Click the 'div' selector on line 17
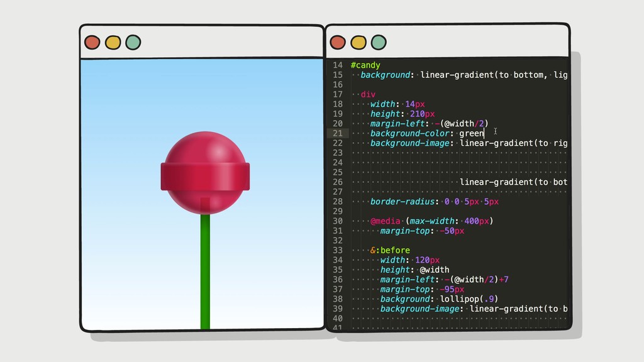This screenshot has height=362, width=644. pyautogui.click(x=368, y=94)
